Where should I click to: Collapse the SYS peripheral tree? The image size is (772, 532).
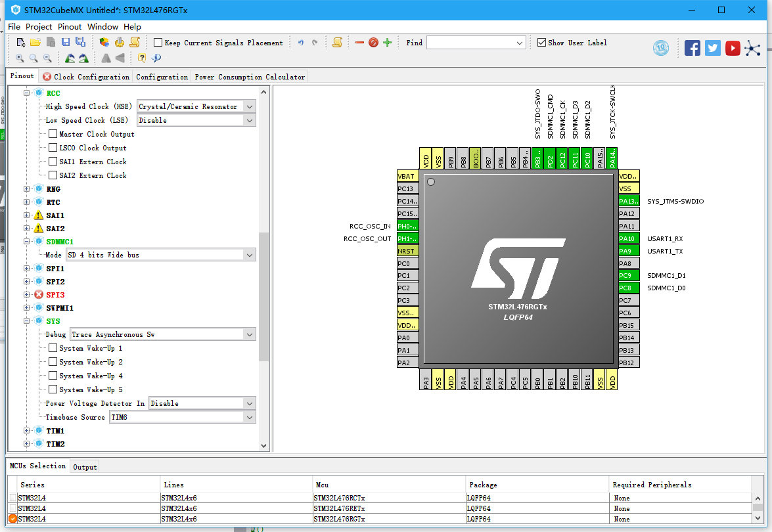[26, 321]
